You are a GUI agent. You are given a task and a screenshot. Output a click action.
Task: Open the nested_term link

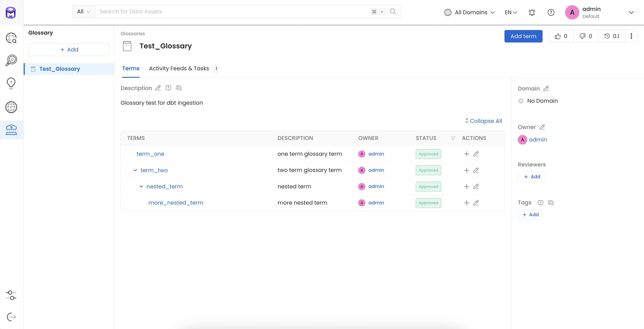pos(165,186)
